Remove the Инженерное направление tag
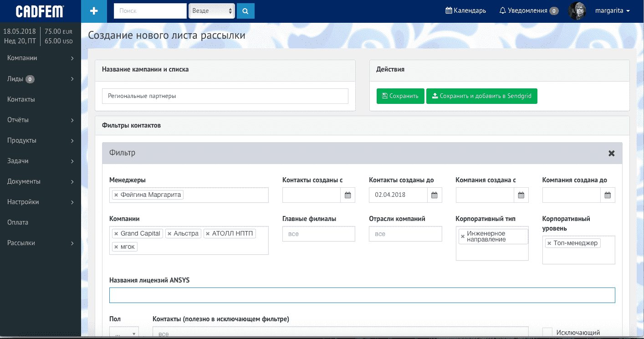Viewport: 644px width, 339px height. (463, 236)
